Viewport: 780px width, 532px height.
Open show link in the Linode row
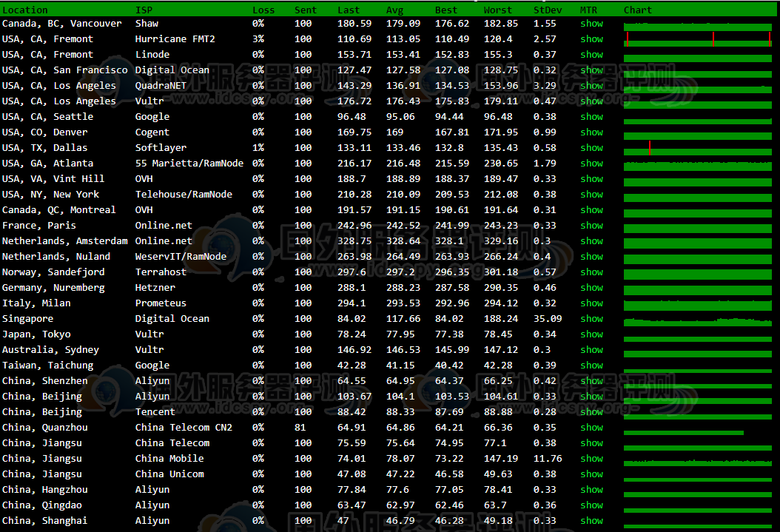pyautogui.click(x=591, y=54)
